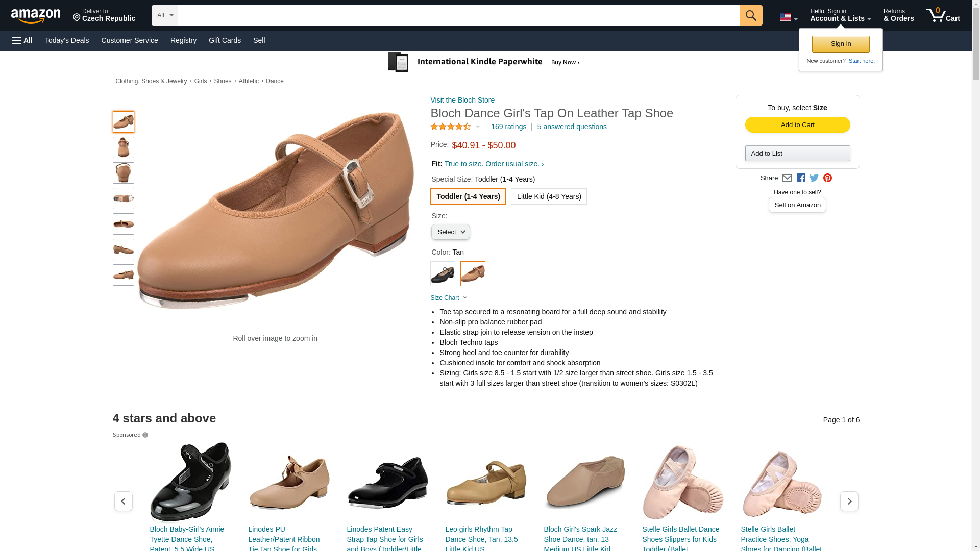Choose the black shoe color swatch
980x551 pixels.
(x=443, y=274)
